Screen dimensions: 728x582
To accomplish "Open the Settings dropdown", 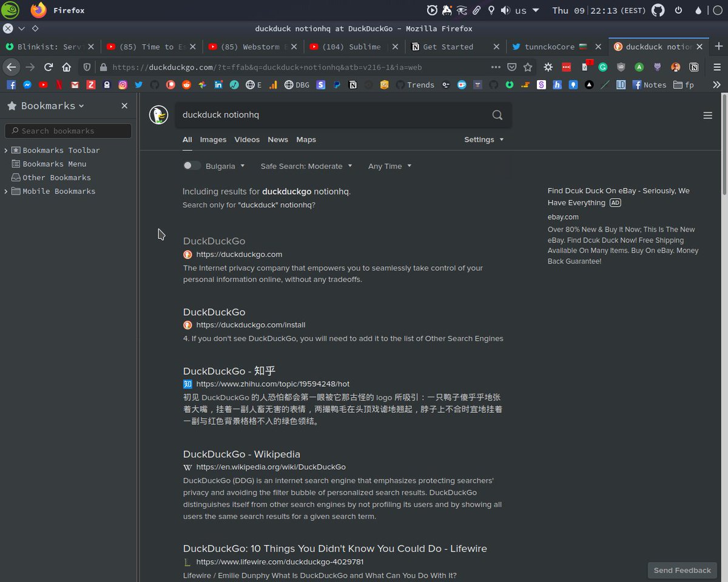I will [484, 139].
